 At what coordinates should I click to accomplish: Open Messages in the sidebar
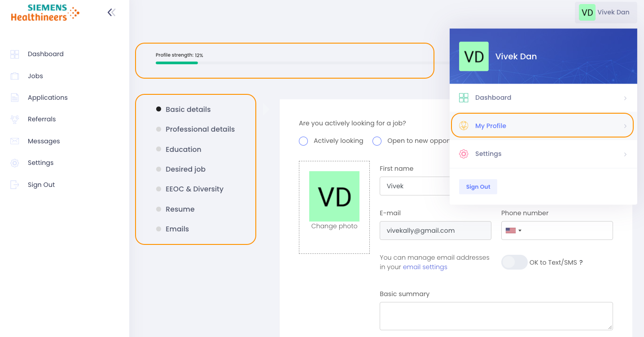44,141
